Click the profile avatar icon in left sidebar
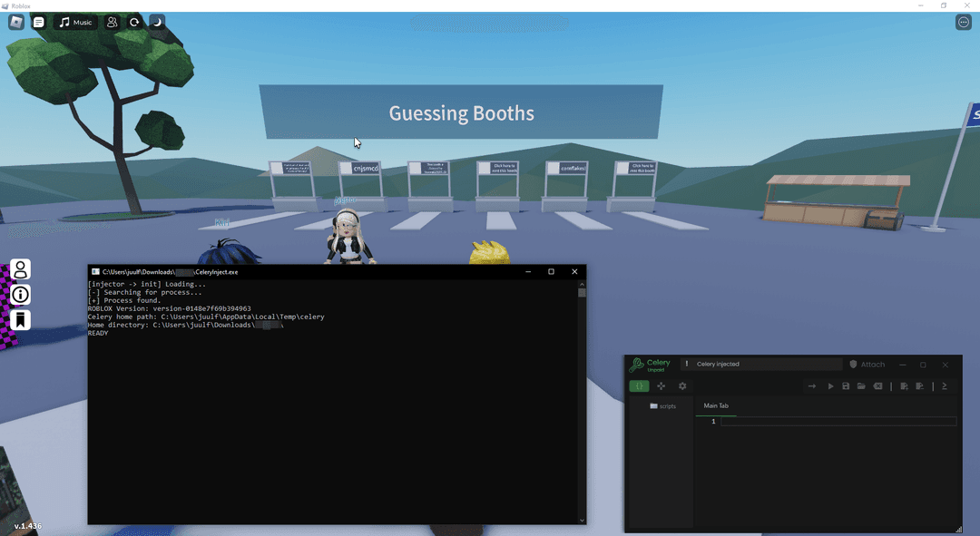Screen dimensions: 980x536 19,268
